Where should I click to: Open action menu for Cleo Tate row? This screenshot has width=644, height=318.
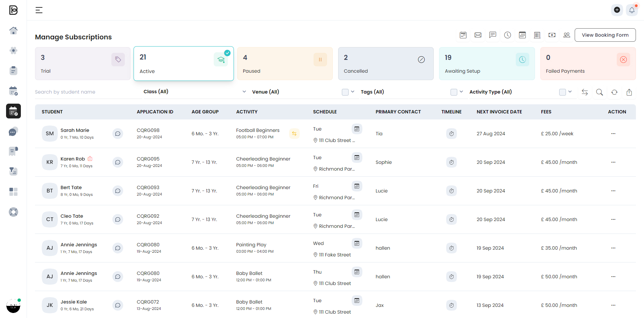(x=613, y=219)
